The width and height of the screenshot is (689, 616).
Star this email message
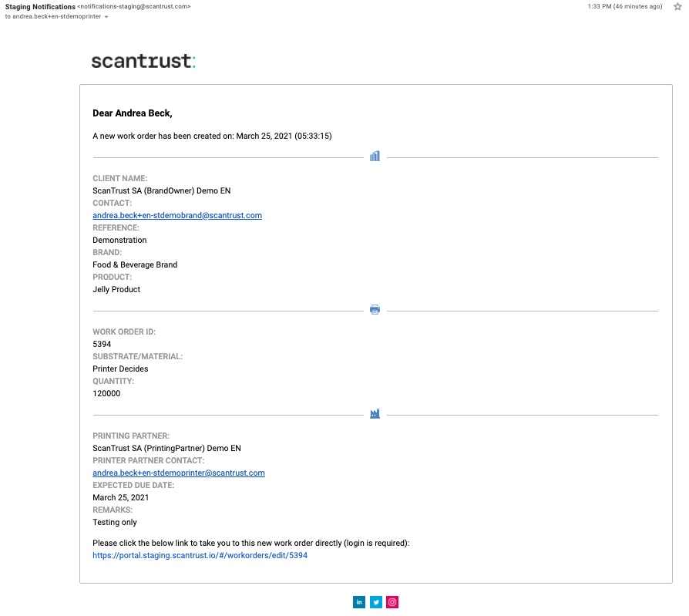click(x=677, y=7)
